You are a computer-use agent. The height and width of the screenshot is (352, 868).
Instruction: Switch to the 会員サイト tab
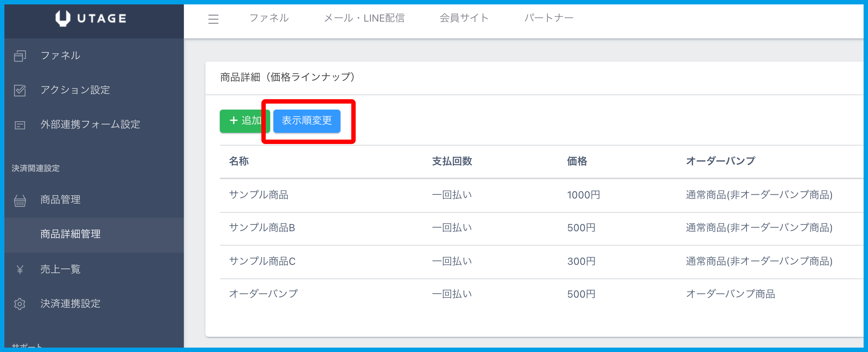(464, 18)
